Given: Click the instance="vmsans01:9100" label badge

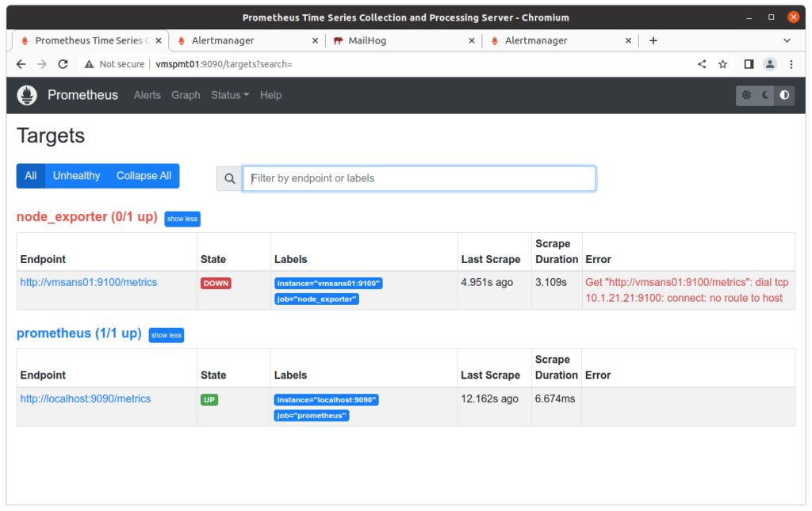Looking at the screenshot, I should click(x=328, y=284).
